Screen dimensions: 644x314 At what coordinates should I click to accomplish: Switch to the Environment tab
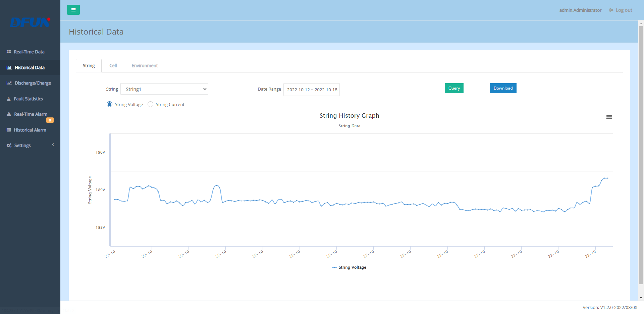click(145, 65)
